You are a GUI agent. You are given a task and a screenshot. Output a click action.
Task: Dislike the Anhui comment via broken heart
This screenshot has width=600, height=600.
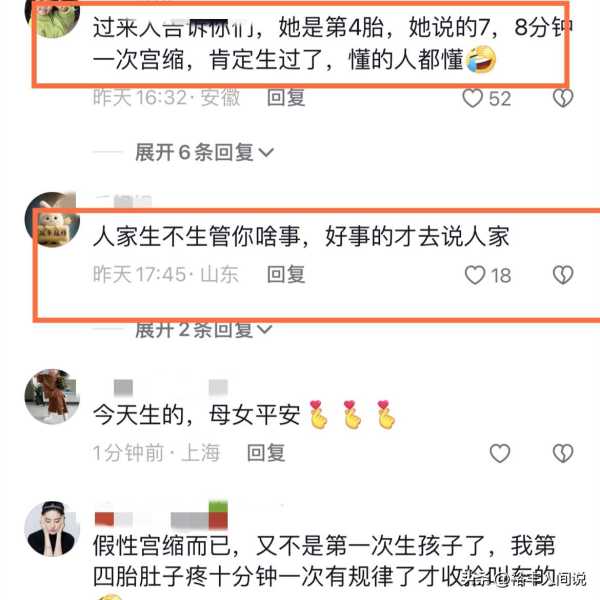(x=563, y=98)
